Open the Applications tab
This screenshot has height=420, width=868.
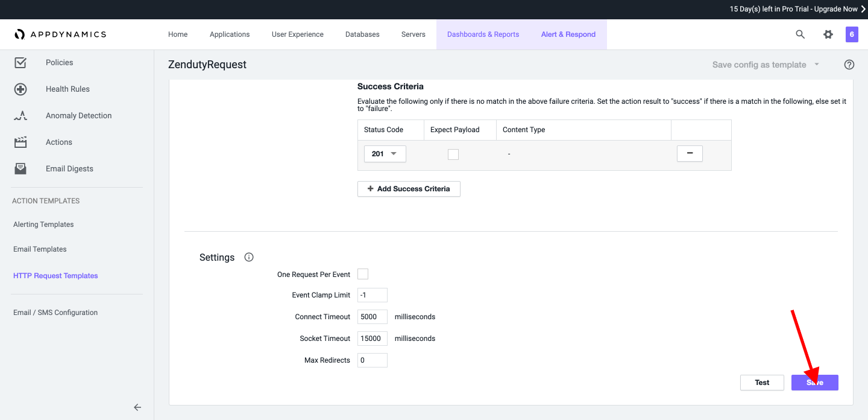tap(230, 34)
